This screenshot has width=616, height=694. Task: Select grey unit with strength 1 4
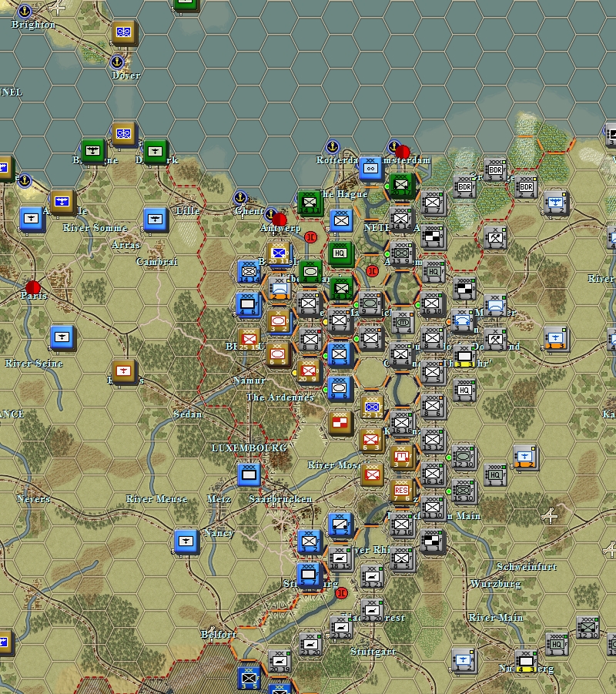click(402, 322)
